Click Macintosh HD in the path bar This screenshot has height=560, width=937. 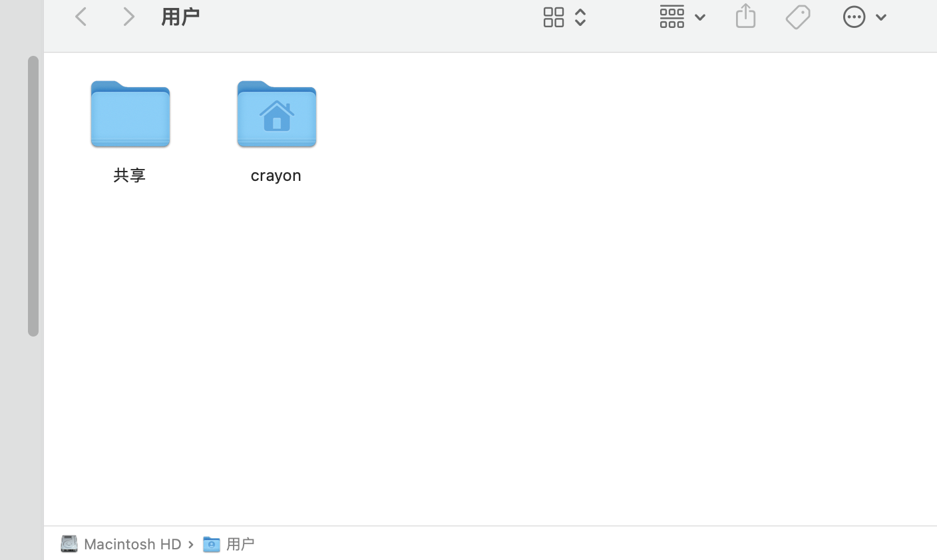click(x=132, y=543)
